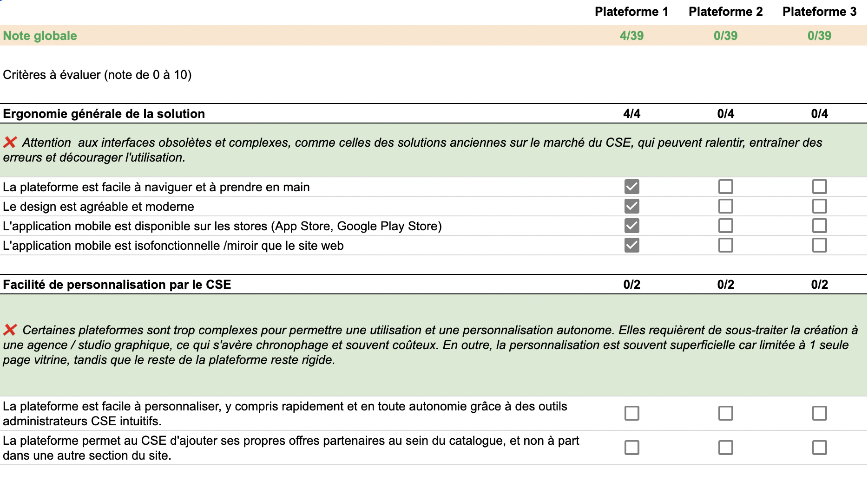Select 'Critères à évaluer (note de 0 à 10)'

click(x=97, y=75)
